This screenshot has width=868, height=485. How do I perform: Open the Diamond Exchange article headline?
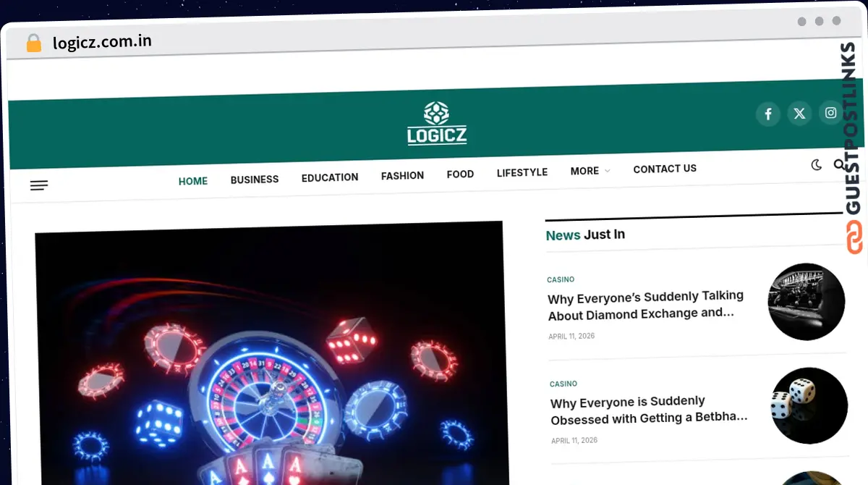tap(646, 305)
